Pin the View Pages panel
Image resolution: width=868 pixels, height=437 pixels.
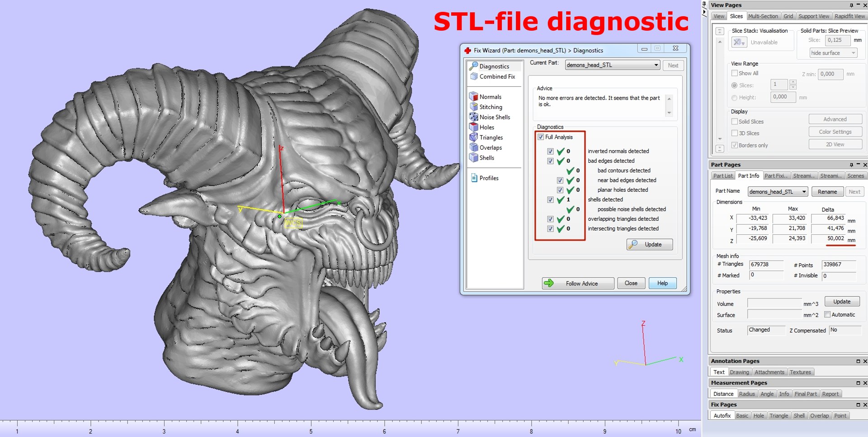tap(851, 5)
